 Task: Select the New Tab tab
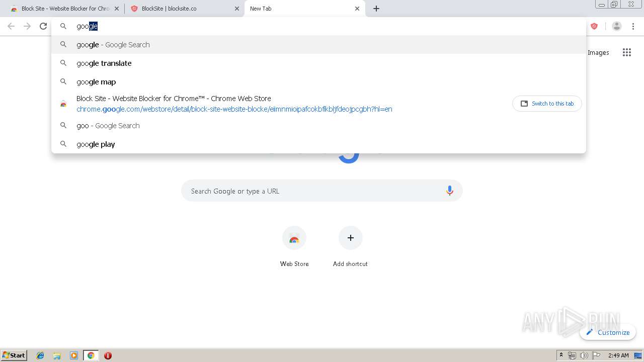(304, 9)
